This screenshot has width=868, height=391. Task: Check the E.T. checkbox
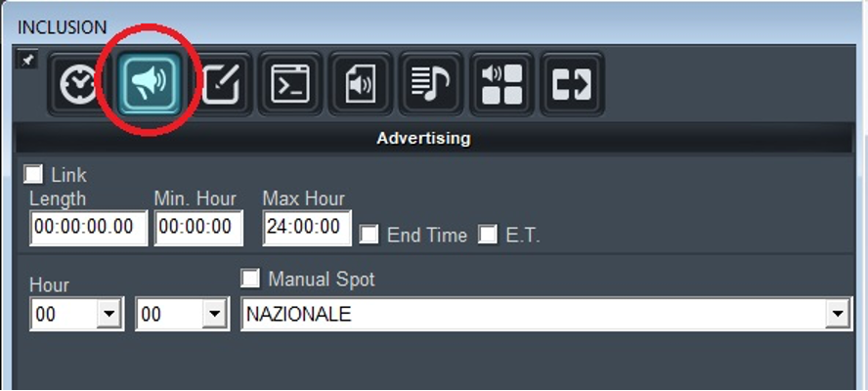coord(487,235)
